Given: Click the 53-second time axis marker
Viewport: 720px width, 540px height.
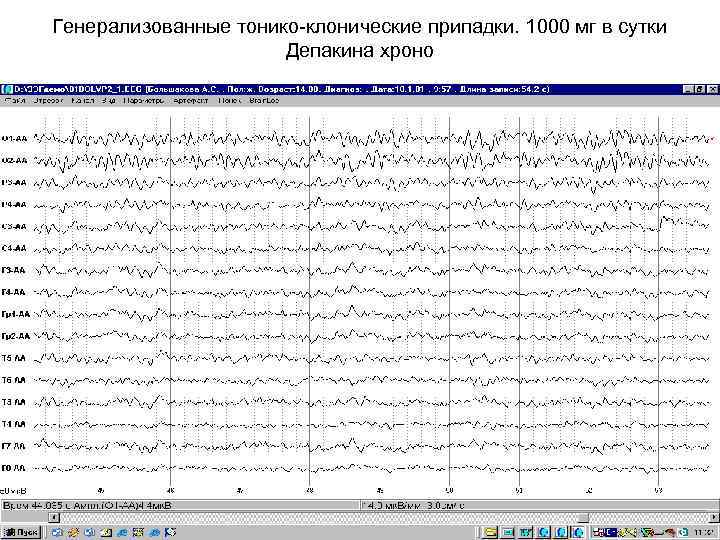Looking at the screenshot, I should coord(658,491).
